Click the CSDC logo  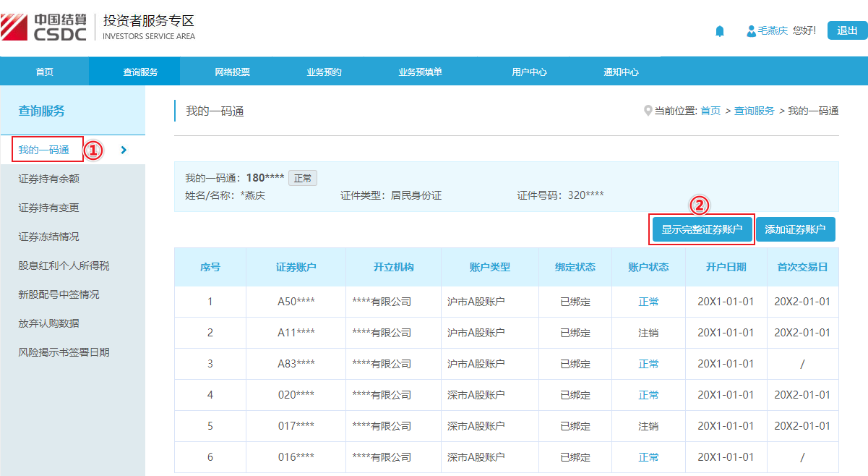click(44, 27)
